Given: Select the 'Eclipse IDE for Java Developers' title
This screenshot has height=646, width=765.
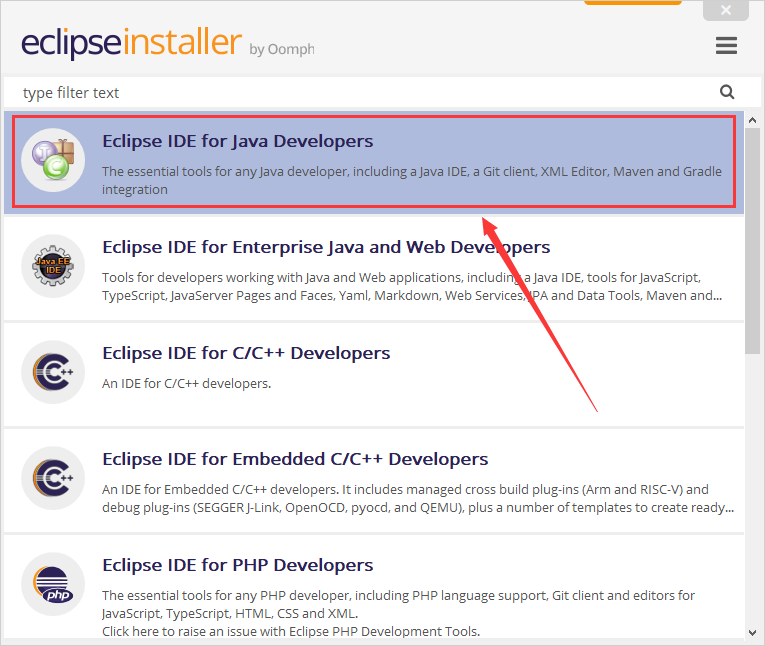Looking at the screenshot, I should point(237,141).
